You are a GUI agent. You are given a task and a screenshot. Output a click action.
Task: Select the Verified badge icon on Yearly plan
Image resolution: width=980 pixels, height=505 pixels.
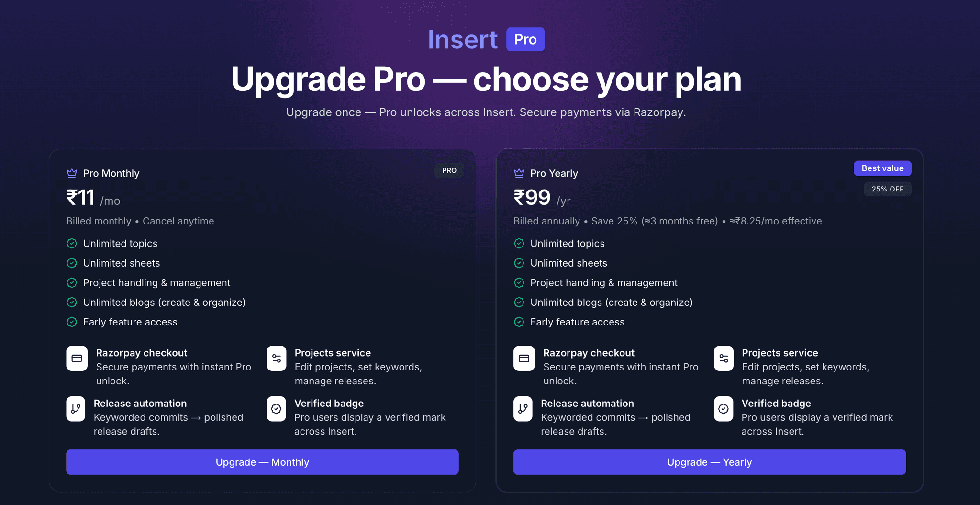pyautogui.click(x=724, y=409)
